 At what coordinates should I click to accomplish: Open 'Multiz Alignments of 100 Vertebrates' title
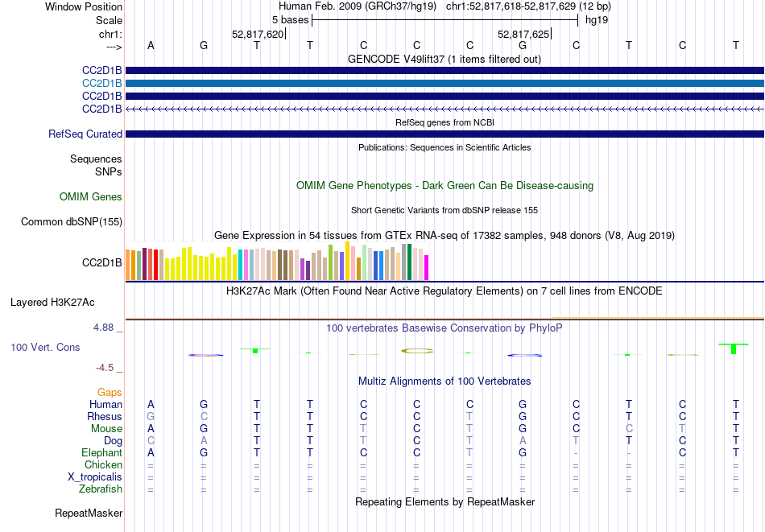[445, 381]
